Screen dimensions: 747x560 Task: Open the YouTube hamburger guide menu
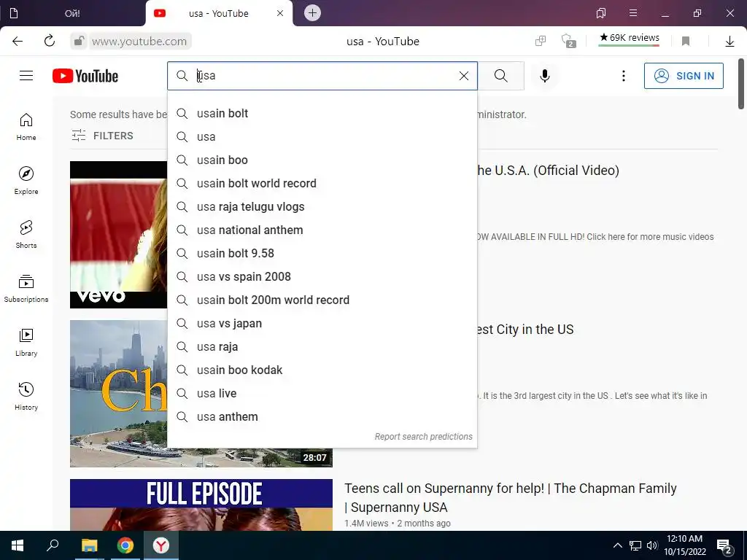(x=26, y=76)
